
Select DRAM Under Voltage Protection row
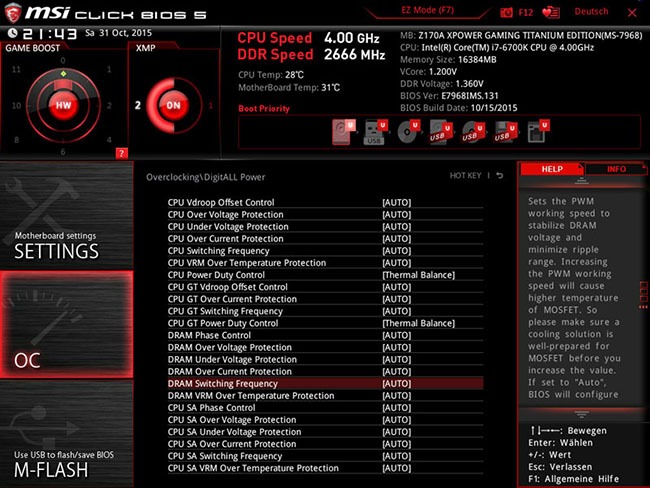pyautogui.click(x=325, y=359)
